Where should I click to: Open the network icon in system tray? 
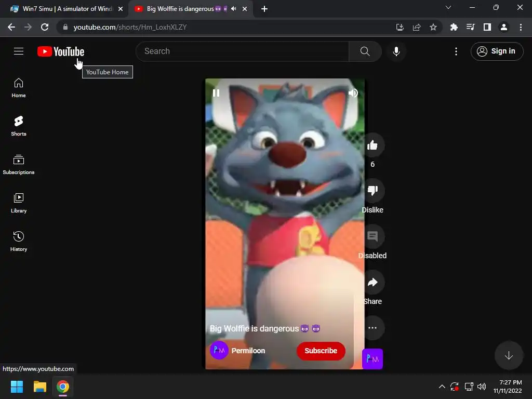point(469,387)
